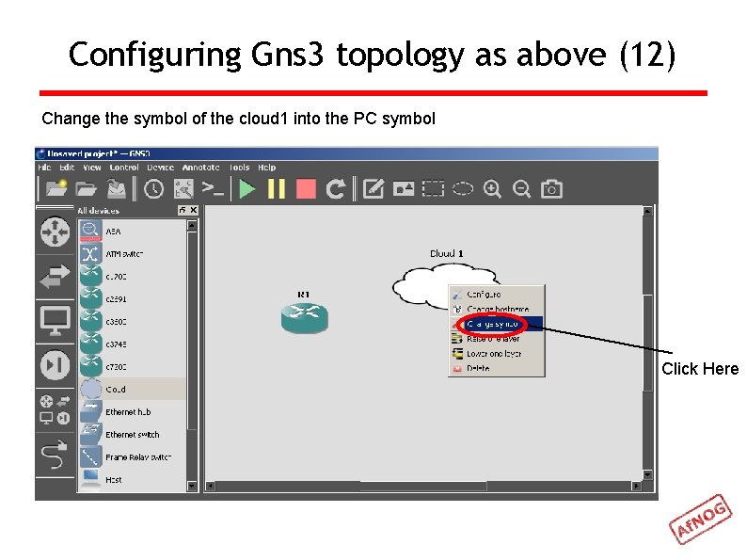Open the Help menu

267,168
